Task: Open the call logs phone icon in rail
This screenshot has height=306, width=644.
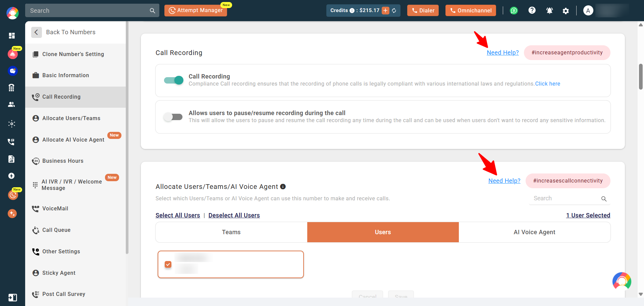Action: 11,142
